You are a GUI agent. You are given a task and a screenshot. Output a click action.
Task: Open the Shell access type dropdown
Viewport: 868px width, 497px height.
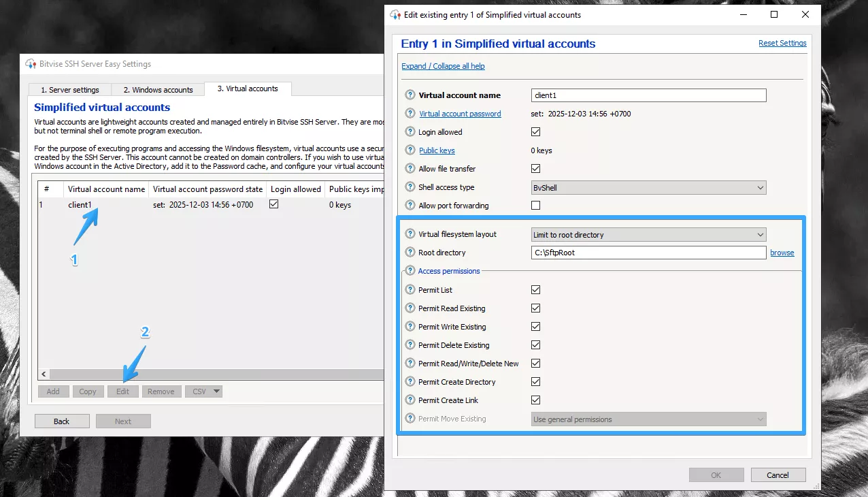(648, 188)
